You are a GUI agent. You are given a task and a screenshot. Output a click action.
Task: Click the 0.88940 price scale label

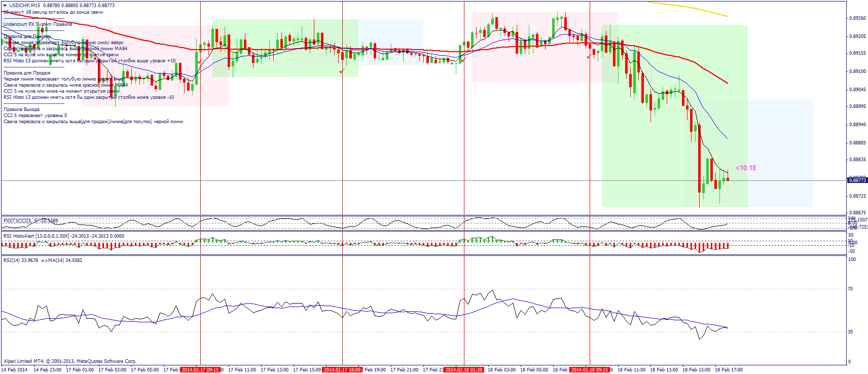click(x=858, y=125)
